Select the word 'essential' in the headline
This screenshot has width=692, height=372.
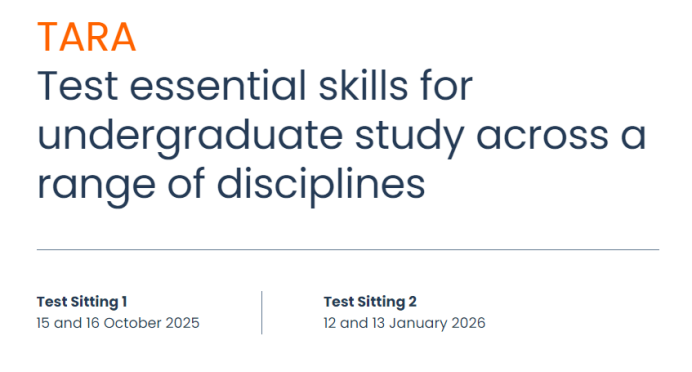(x=218, y=86)
